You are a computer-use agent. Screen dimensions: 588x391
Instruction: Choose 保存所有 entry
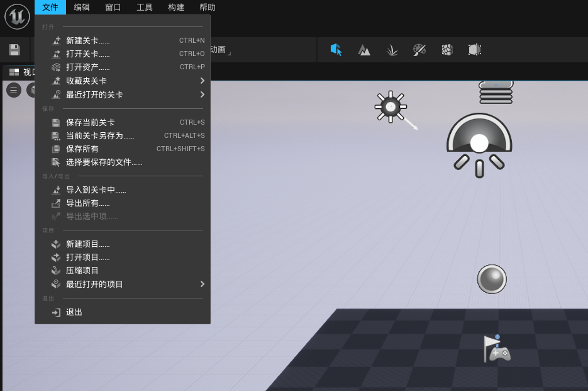[123, 149]
